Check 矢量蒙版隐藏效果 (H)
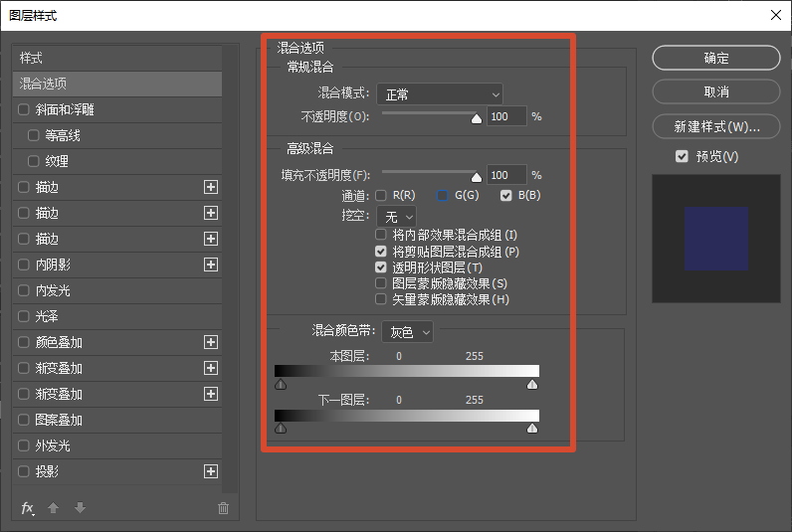The width and height of the screenshot is (792, 532). pos(381,299)
